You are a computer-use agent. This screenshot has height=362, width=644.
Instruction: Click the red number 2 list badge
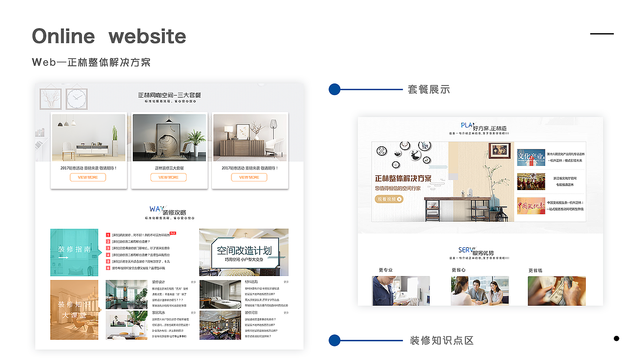(108, 241)
